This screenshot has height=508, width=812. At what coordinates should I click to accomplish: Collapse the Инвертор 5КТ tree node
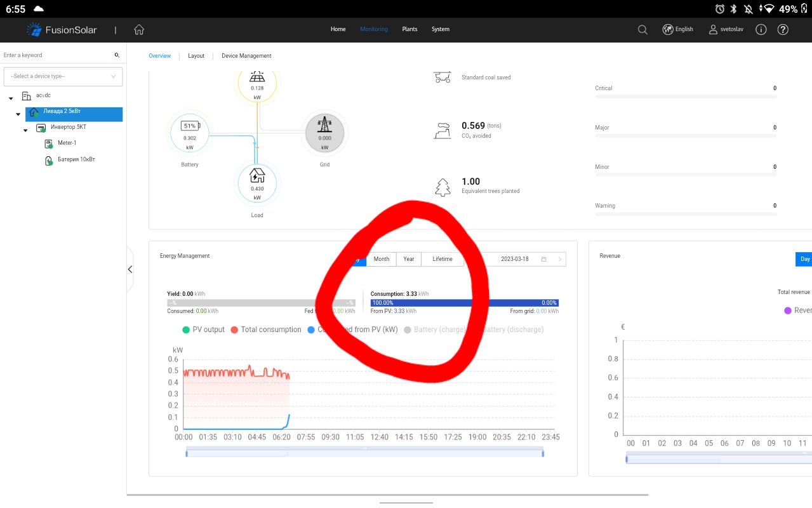click(x=25, y=130)
